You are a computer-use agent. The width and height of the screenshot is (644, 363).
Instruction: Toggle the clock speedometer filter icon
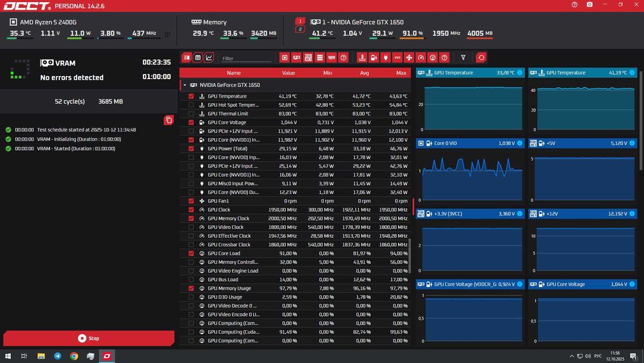click(421, 57)
